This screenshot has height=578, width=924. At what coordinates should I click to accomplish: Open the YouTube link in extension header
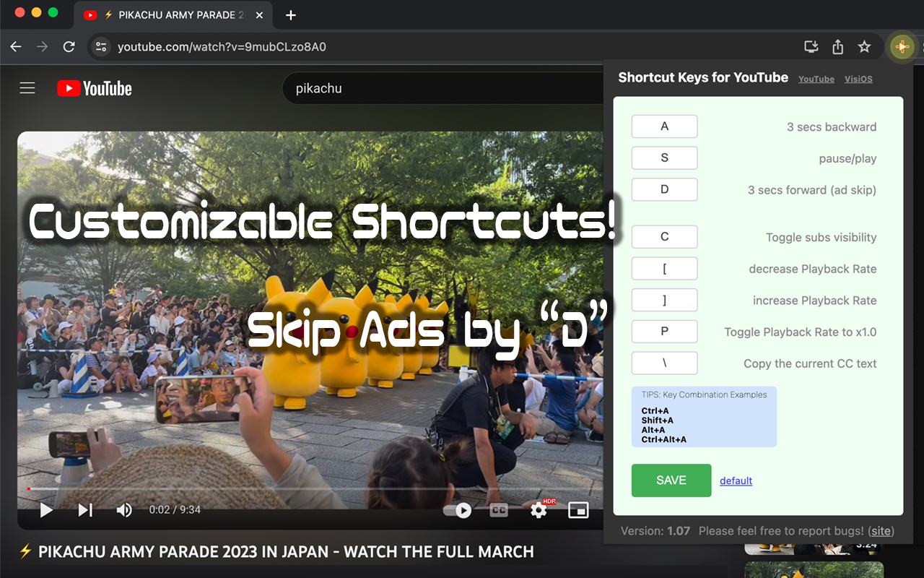pos(816,79)
